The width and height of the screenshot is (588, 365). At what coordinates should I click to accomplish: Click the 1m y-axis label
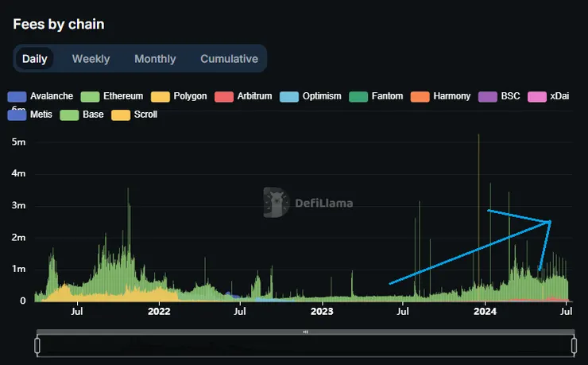click(x=19, y=269)
